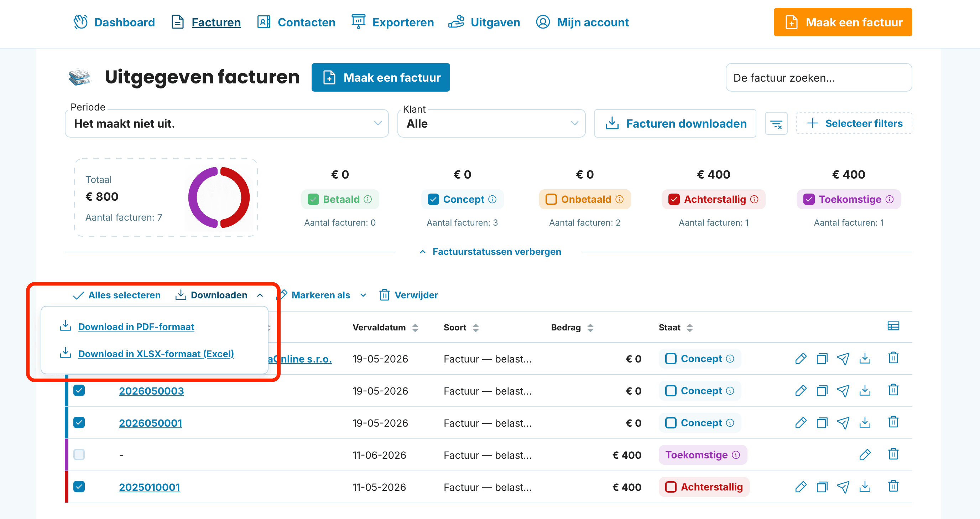The image size is (980, 519).
Task: Click the orange Maak een factuur button
Action: click(843, 22)
